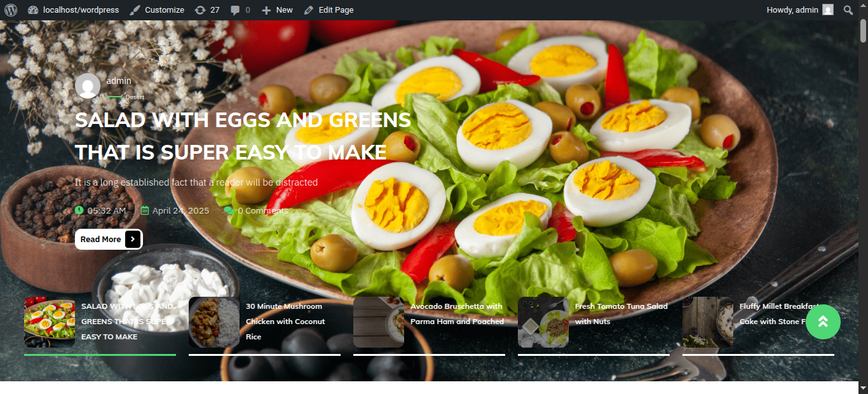Open the WordPress logo menu
This screenshot has height=394, width=868.
10,10
